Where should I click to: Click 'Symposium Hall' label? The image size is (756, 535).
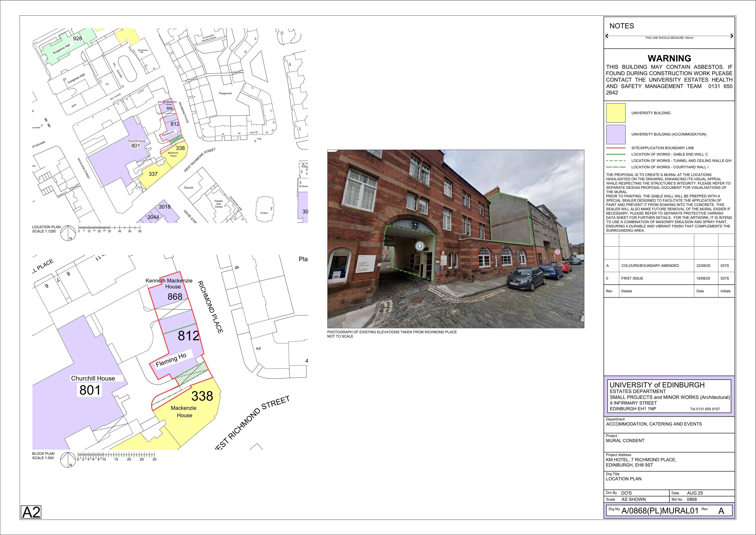(x=143, y=51)
